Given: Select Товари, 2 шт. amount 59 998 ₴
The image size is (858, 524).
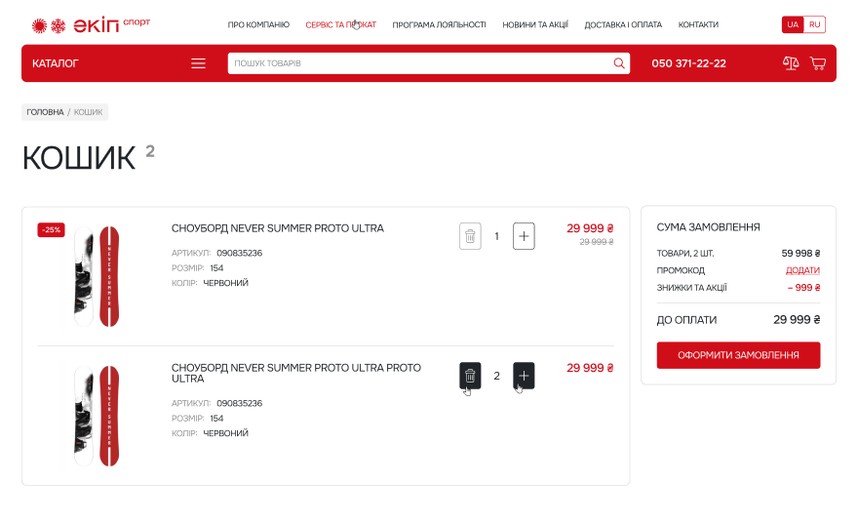Looking at the screenshot, I should [801, 253].
